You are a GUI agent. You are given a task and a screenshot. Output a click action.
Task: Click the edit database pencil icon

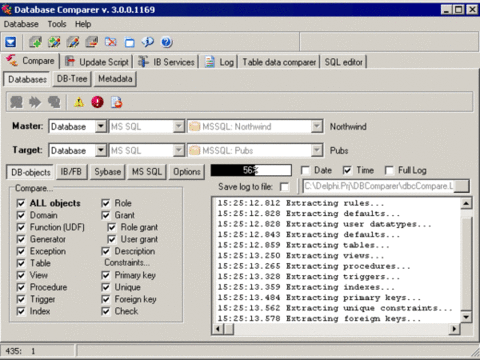(x=73, y=42)
